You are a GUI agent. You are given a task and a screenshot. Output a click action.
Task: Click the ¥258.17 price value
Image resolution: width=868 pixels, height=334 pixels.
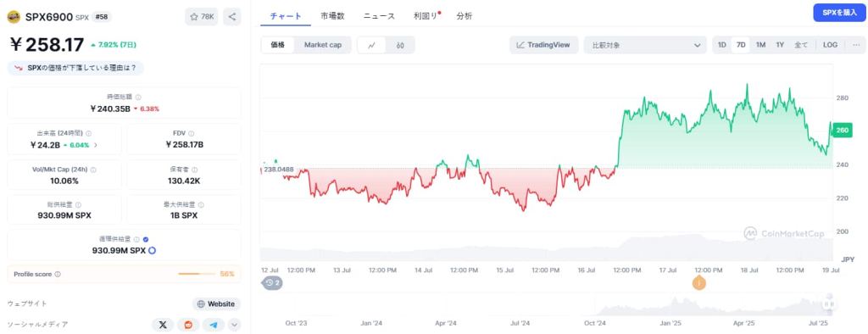[x=47, y=44]
